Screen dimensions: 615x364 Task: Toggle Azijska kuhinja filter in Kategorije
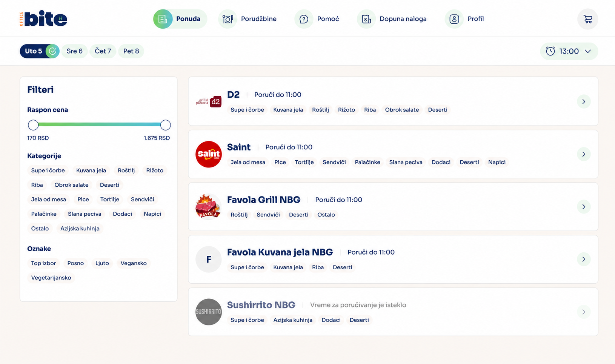[x=80, y=229]
